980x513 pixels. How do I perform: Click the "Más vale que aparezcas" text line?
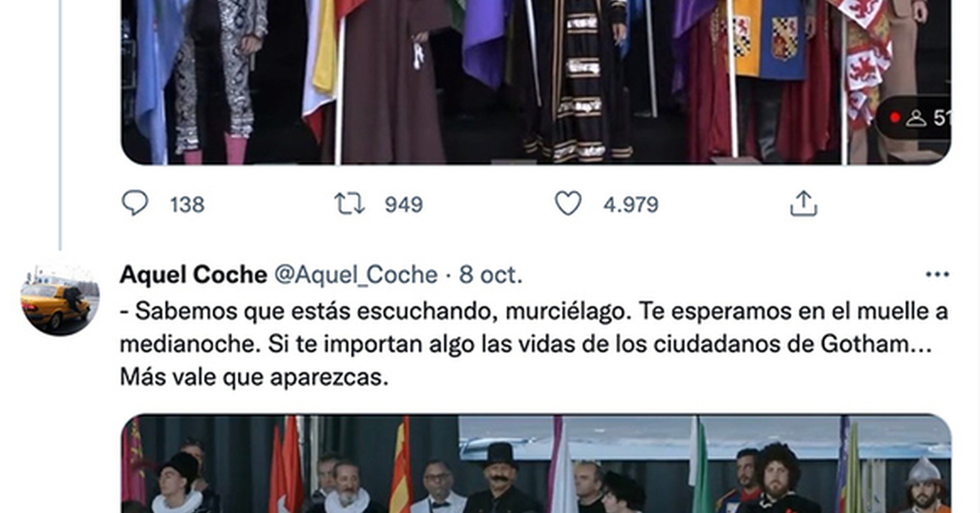(x=254, y=377)
